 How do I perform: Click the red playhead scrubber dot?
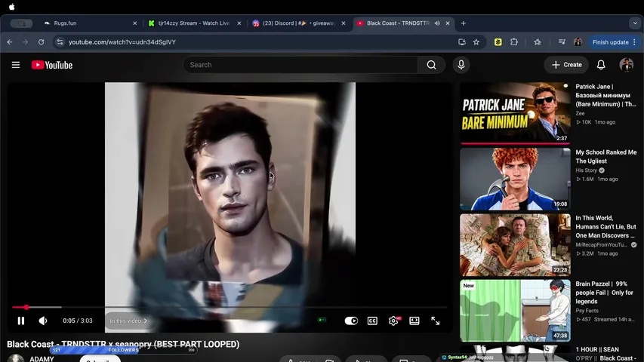tap(26, 307)
